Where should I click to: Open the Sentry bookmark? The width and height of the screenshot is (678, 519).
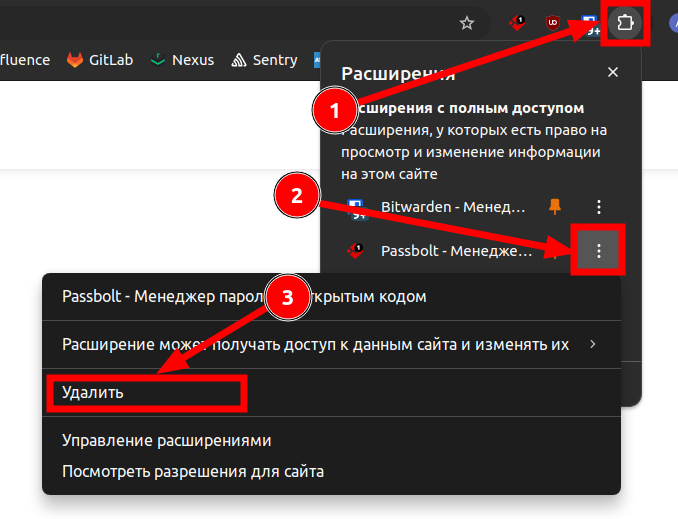pos(264,60)
